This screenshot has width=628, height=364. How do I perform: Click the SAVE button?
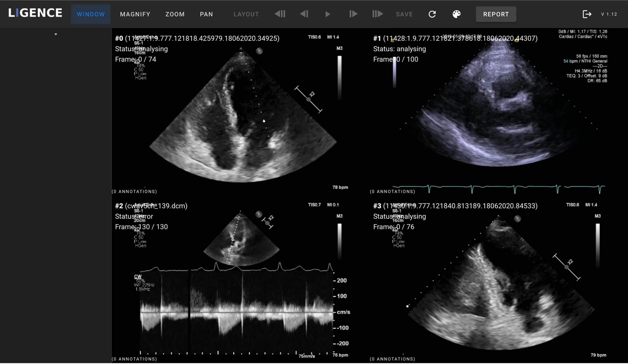pos(404,14)
